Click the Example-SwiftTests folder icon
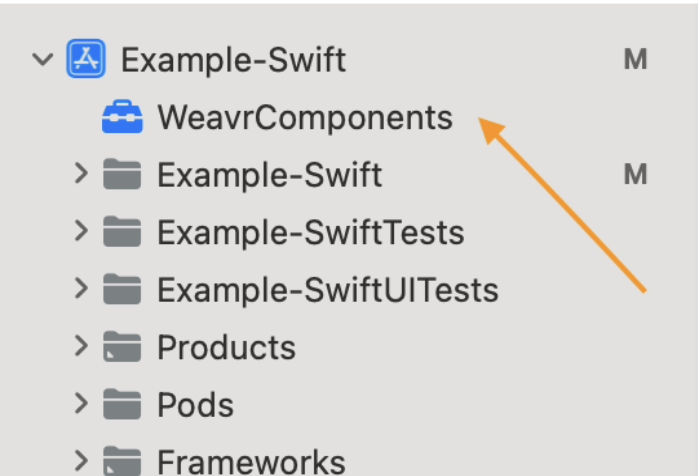Screen dimensions: 698x476 tap(122, 231)
